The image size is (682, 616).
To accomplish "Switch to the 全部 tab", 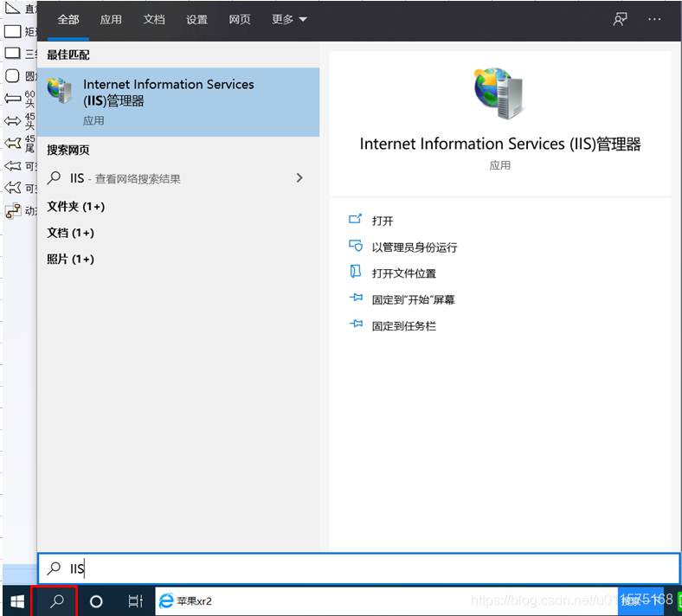I will (x=68, y=20).
